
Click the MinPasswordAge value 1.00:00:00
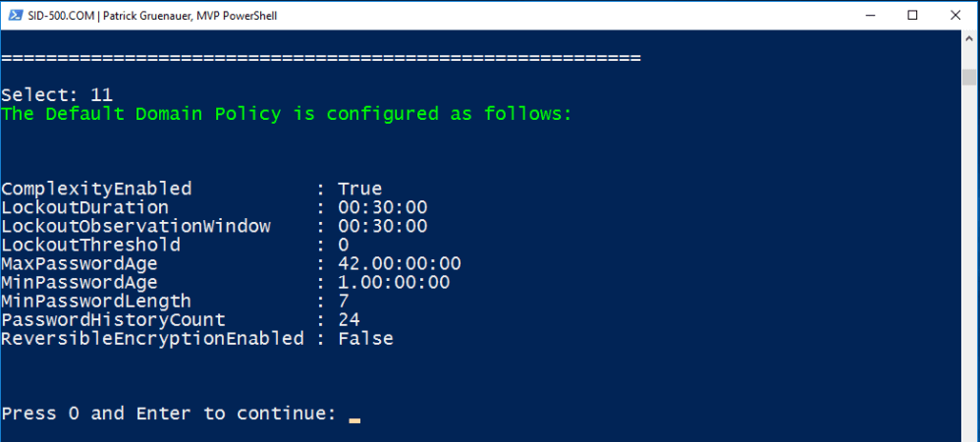(x=394, y=282)
